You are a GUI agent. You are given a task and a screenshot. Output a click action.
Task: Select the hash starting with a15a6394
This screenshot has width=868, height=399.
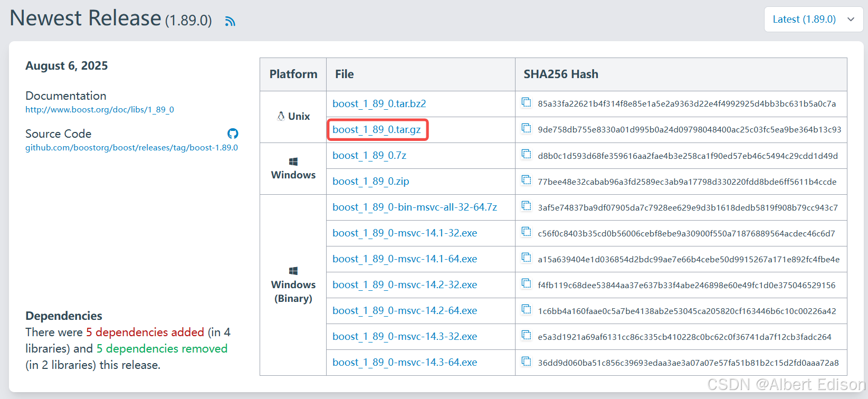click(x=689, y=259)
